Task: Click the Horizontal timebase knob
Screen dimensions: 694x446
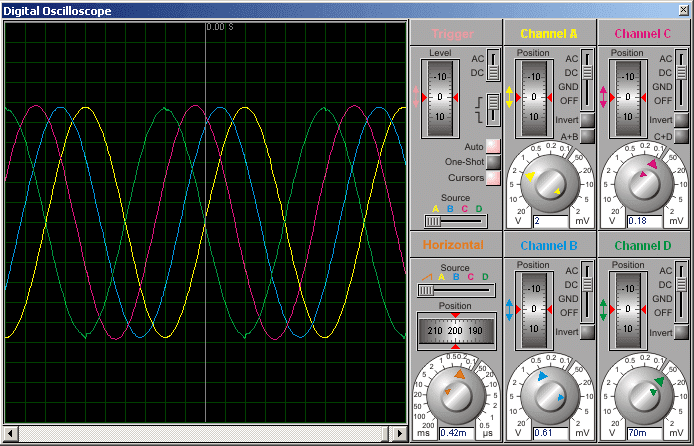Action: (455, 396)
